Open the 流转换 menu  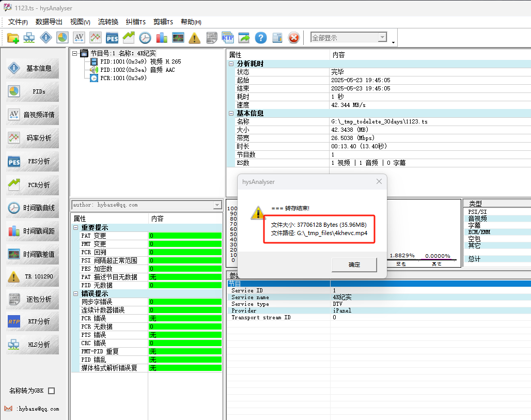pos(108,22)
